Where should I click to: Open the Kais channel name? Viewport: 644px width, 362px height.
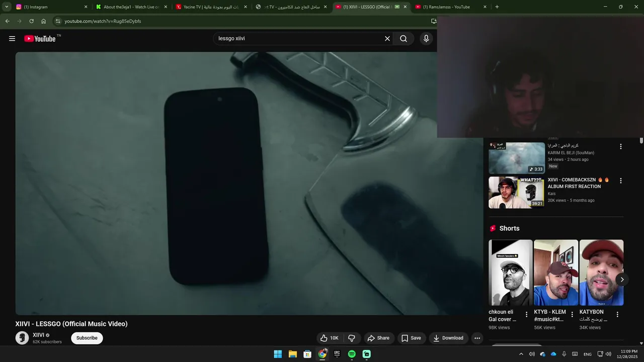click(552, 194)
